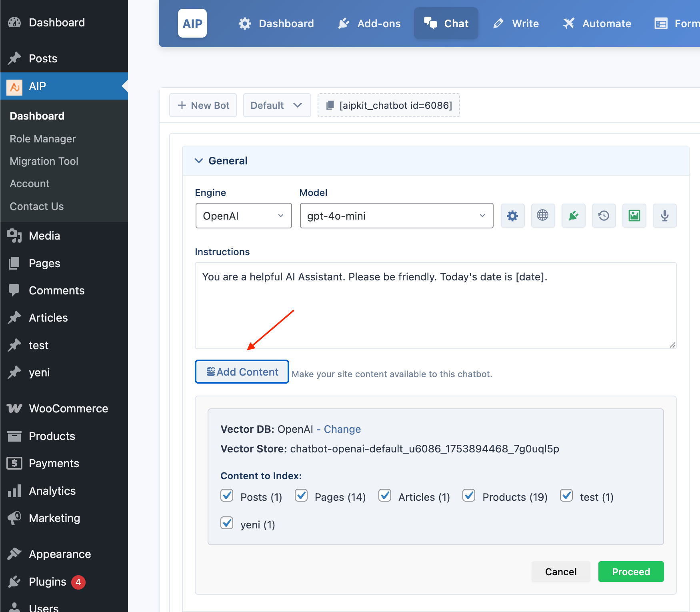
Task: Click the Articles pushpin icon in sidebar
Action: 14,318
